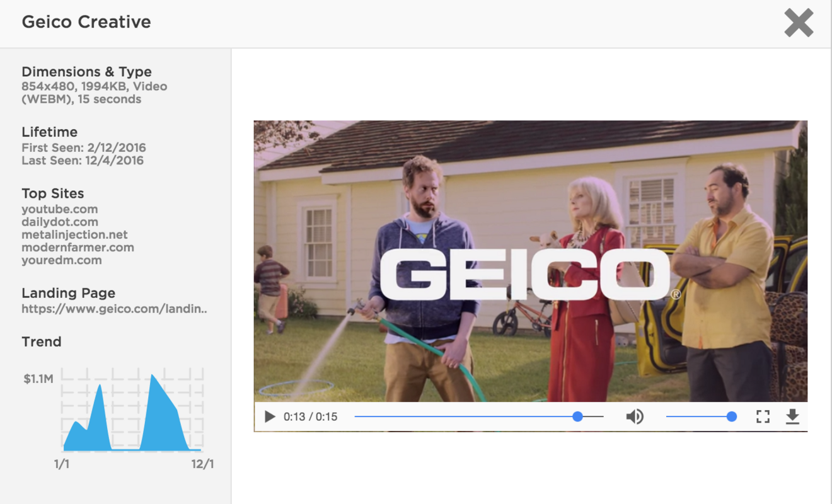Open the youredm.com top site
The width and height of the screenshot is (832, 504).
61,260
